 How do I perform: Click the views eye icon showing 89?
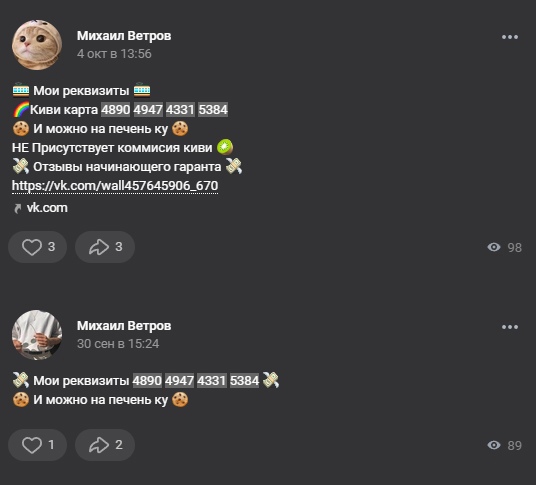pos(494,445)
